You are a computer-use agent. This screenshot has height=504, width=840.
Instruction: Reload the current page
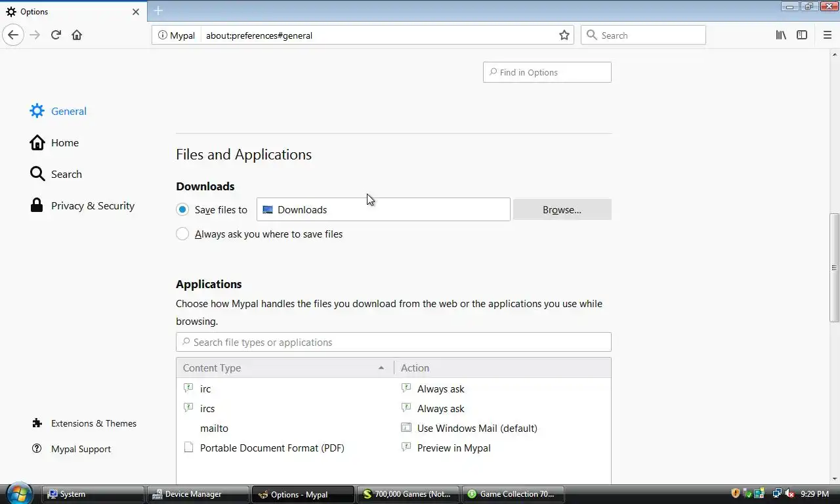point(56,35)
